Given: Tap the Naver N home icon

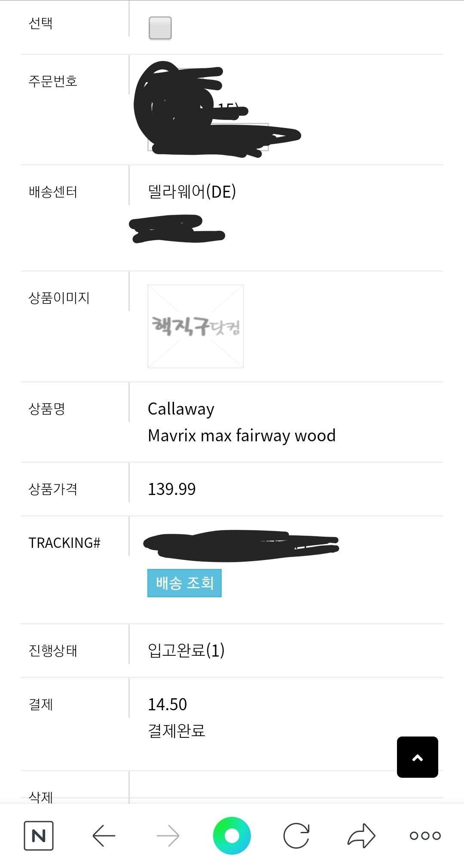Looking at the screenshot, I should click(x=39, y=835).
